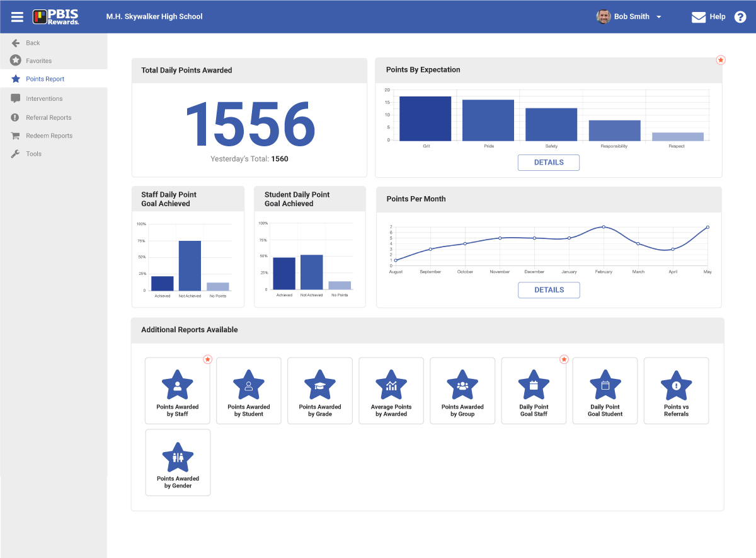Open Average Points by Awarded report

click(x=391, y=390)
